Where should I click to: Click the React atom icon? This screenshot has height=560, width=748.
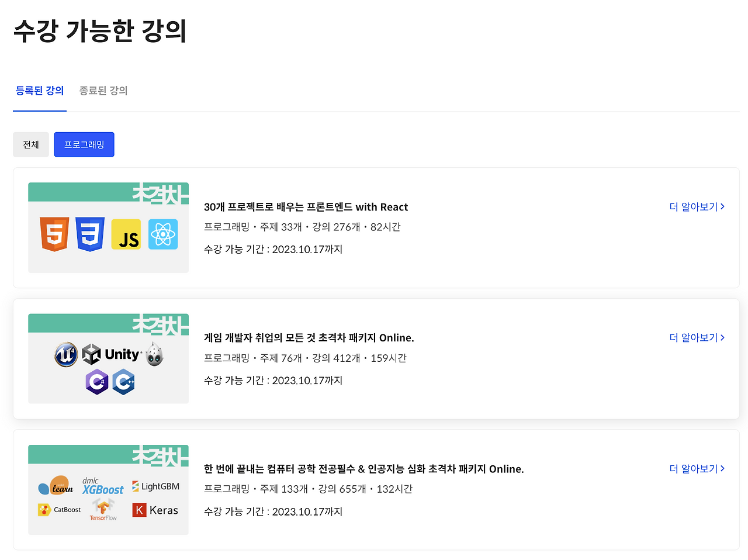click(x=164, y=234)
